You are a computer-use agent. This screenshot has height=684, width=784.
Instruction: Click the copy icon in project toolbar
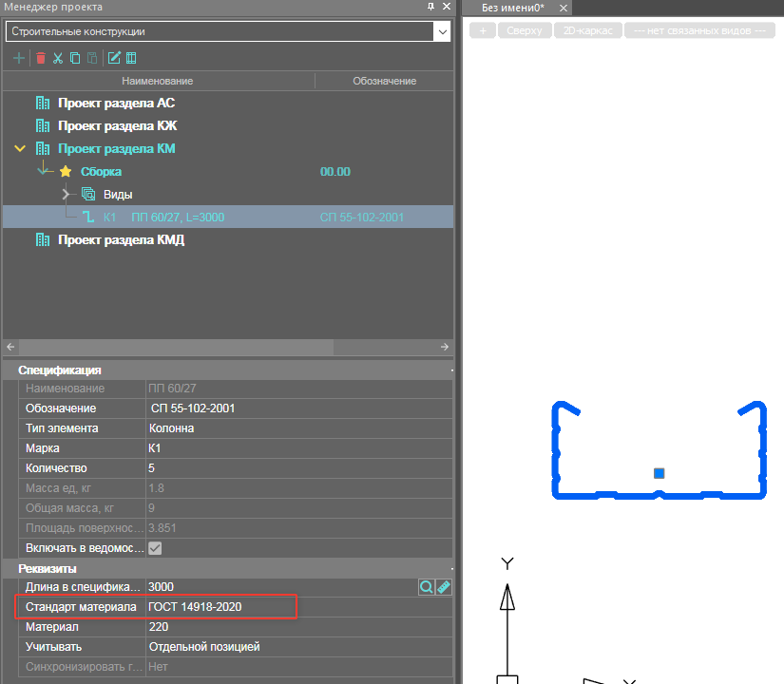pyautogui.click(x=75, y=58)
